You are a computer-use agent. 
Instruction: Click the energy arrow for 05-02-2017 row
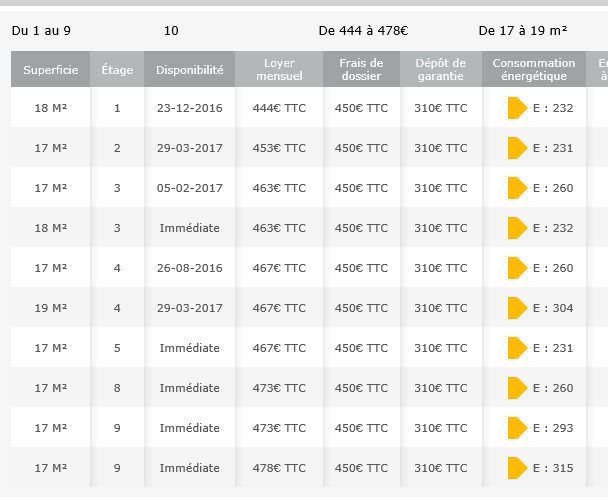516,188
